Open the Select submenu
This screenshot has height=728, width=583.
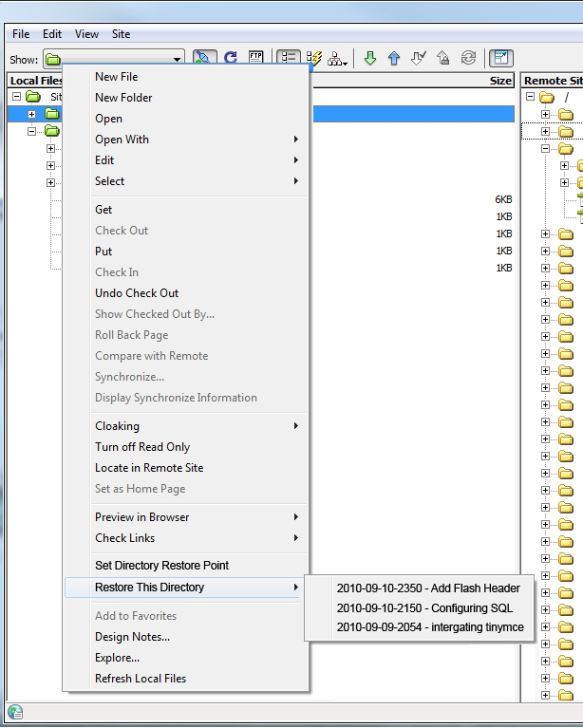[x=185, y=181]
